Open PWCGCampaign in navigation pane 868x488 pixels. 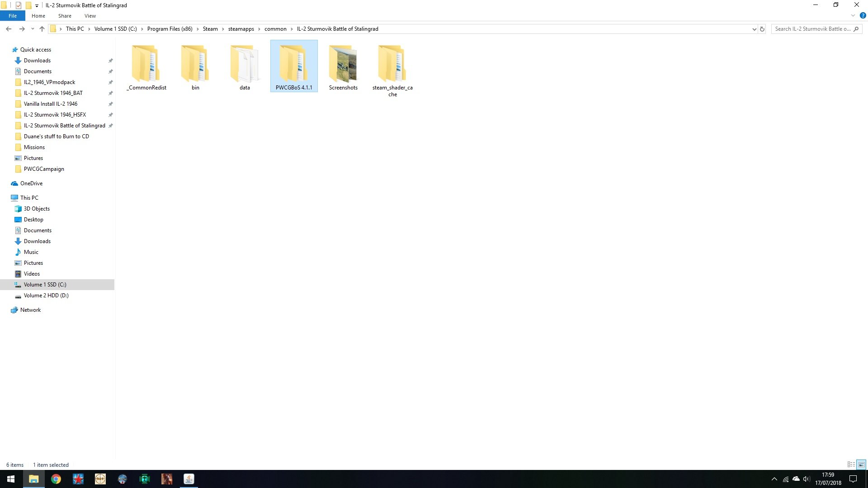pos(44,169)
